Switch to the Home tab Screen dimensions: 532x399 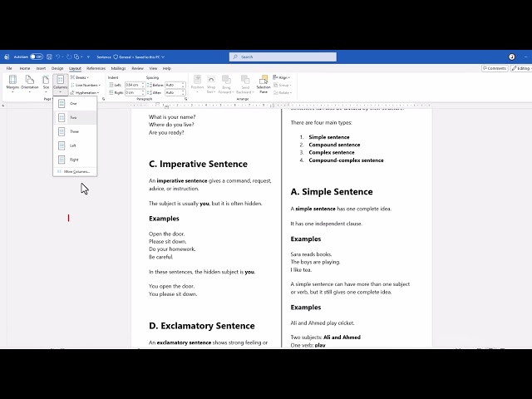pyautogui.click(x=25, y=68)
